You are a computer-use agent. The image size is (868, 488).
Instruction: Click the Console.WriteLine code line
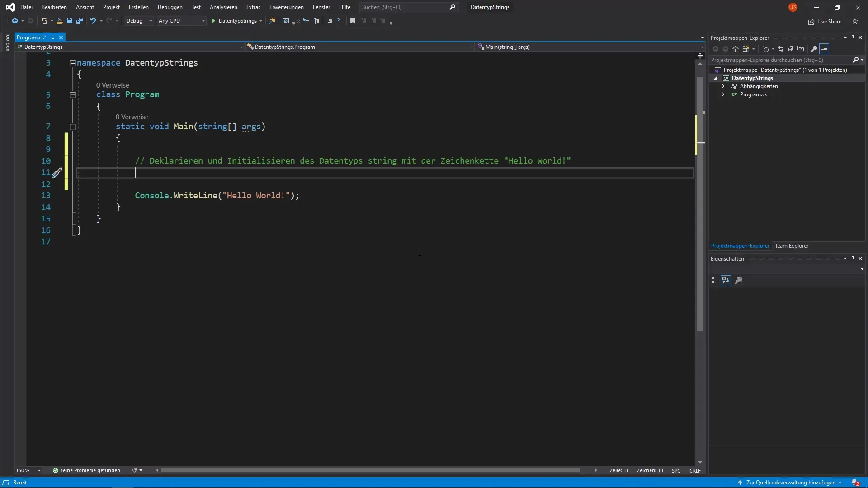(x=217, y=196)
